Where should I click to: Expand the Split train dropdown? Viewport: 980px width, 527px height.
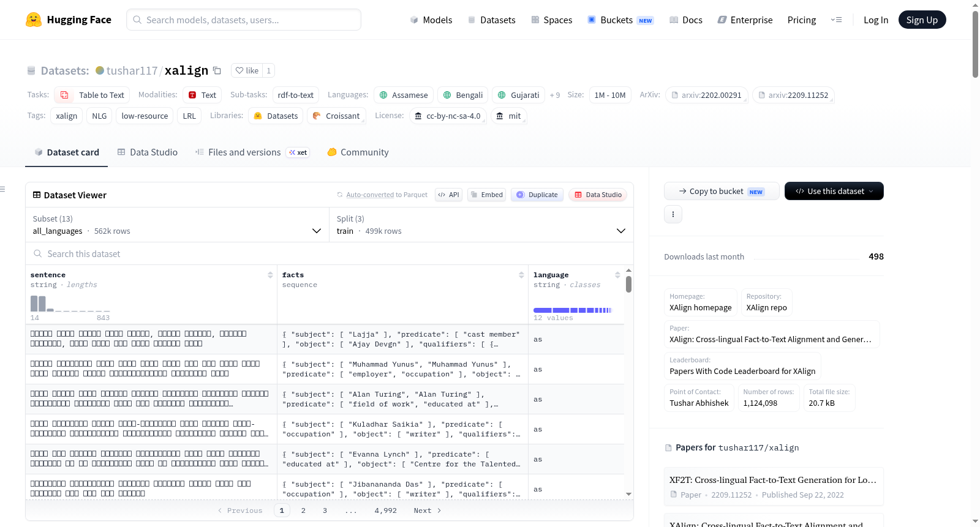pyautogui.click(x=481, y=225)
